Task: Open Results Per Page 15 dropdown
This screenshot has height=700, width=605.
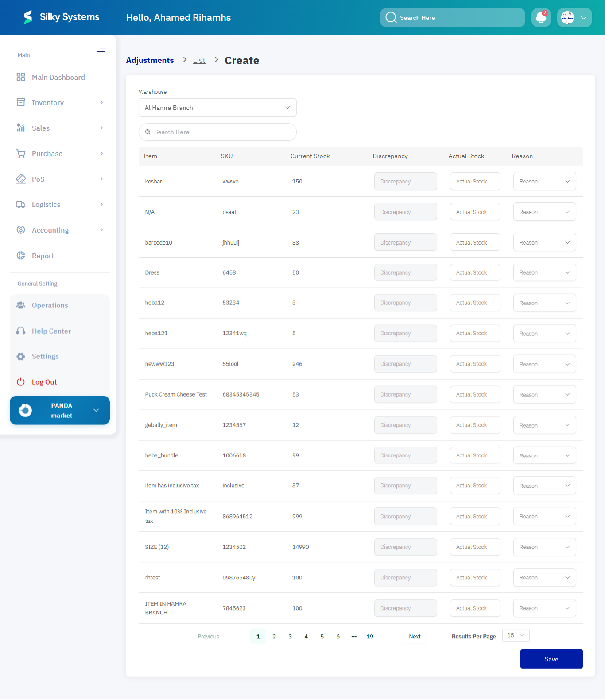Action: pyautogui.click(x=516, y=635)
